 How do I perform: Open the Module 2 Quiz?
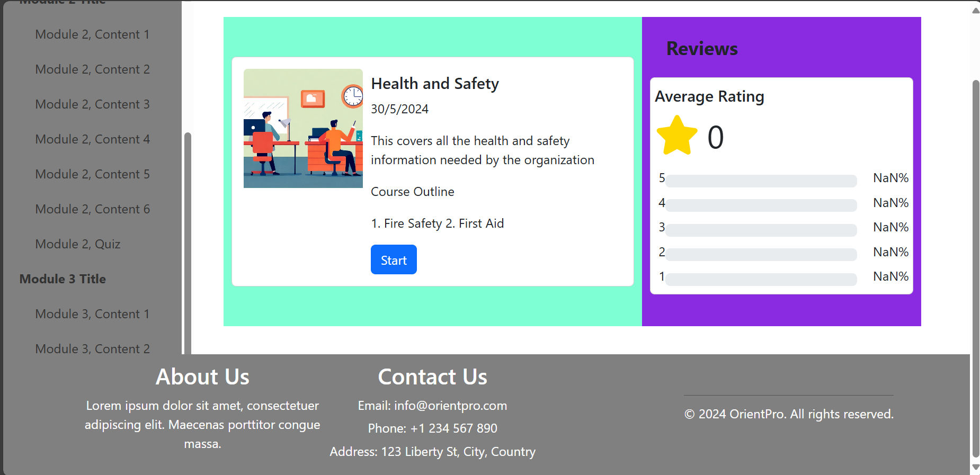(x=78, y=244)
